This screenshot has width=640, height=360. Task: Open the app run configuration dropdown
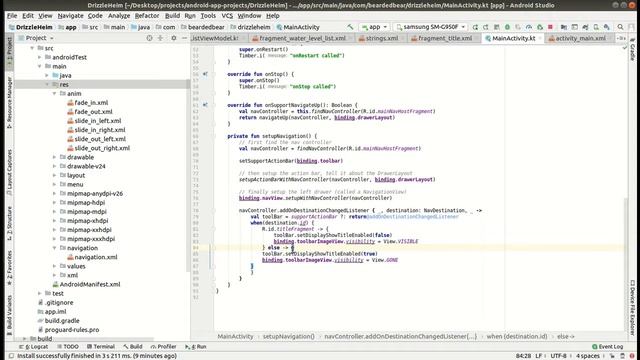[374, 27]
